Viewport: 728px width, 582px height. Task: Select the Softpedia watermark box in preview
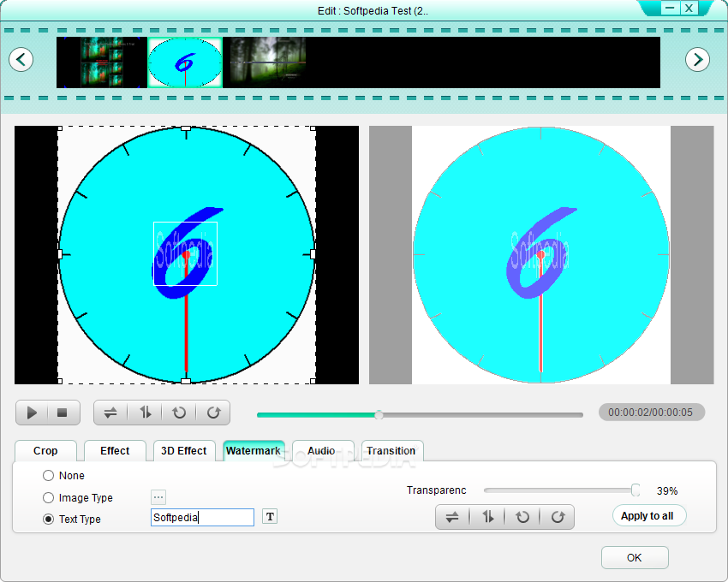[x=185, y=253]
